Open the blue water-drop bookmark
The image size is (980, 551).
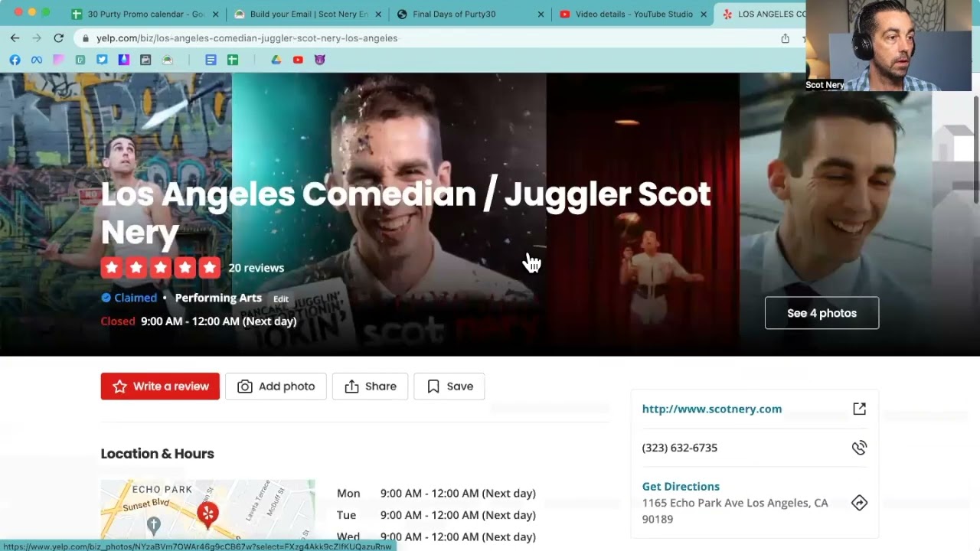pyautogui.click(x=123, y=60)
